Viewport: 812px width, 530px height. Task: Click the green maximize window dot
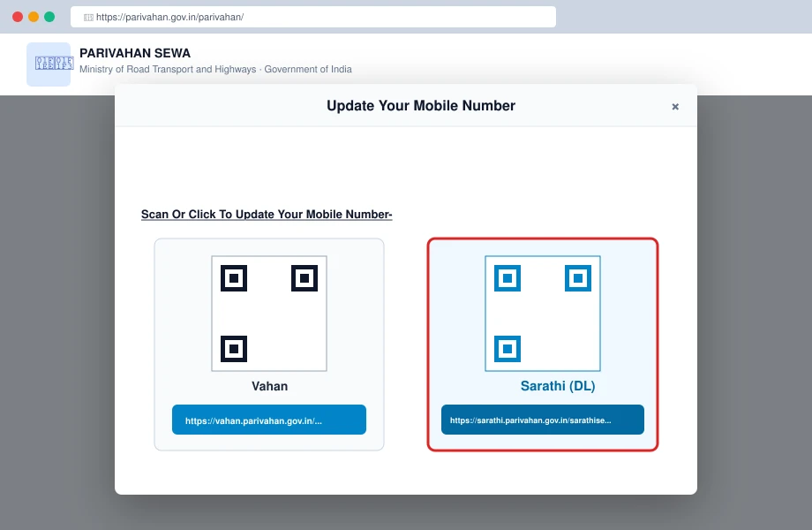pyautogui.click(x=49, y=17)
